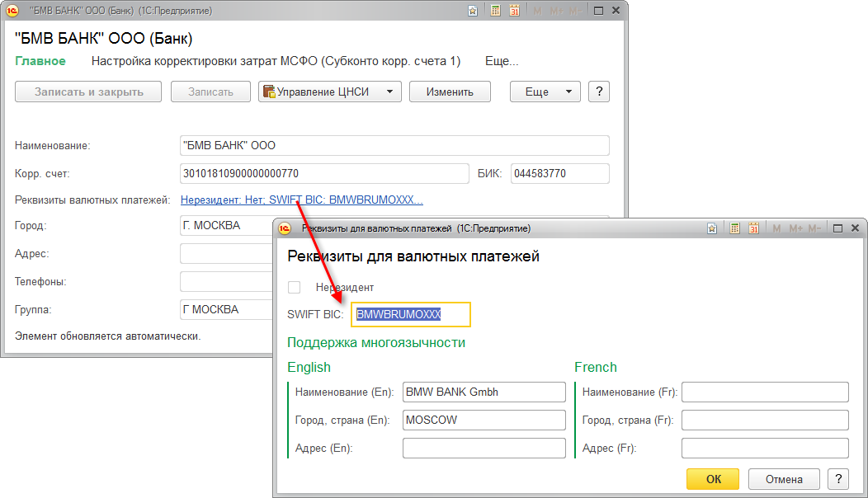868x498 pixels.
Task: Open calculator in the currency payment details dialog
Action: point(734,228)
